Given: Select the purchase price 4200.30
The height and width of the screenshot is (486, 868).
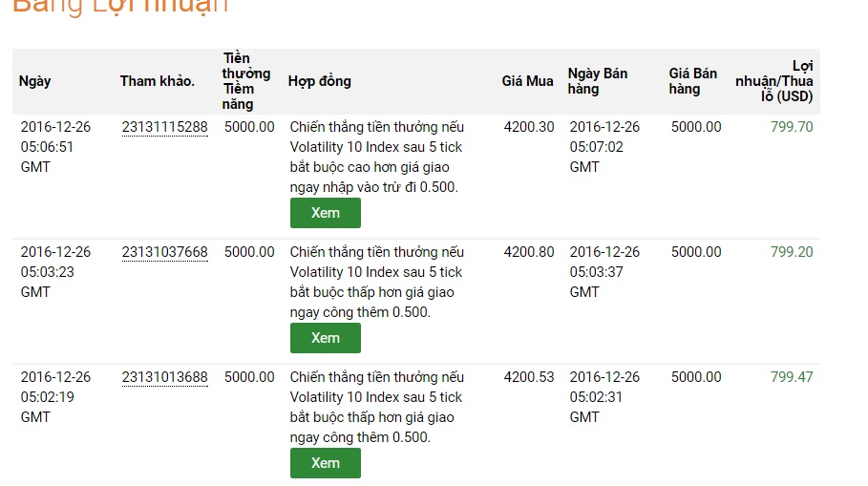Looking at the screenshot, I should pyautogui.click(x=529, y=127).
